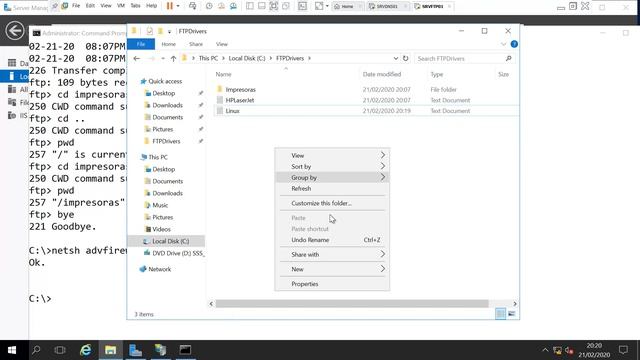This screenshot has height=360, width=640.
Task: Click VMware full screen icon
Action: [x=273, y=6]
